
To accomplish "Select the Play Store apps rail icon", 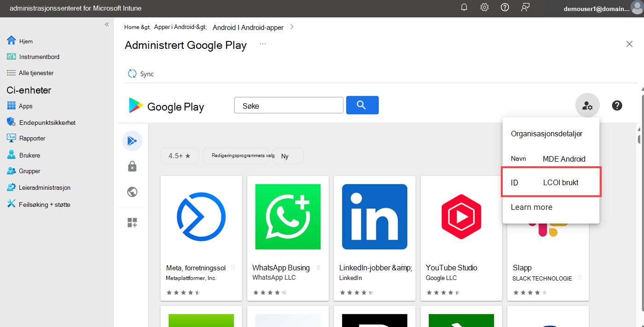I will coord(132,140).
